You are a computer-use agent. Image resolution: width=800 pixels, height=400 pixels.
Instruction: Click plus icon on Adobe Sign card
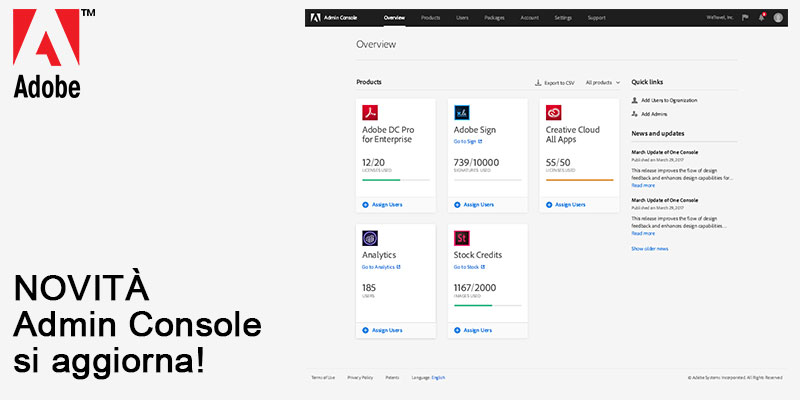pyautogui.click(x=457, y=205)
